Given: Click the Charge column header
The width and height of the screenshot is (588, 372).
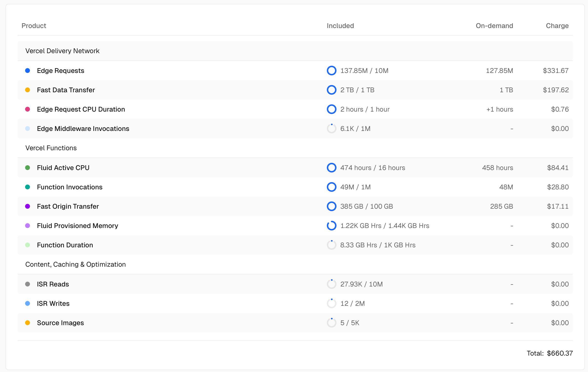Looking at the screenshot, I should 557,26.
